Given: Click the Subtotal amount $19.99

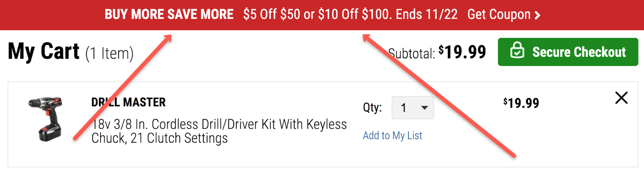Looking at the screenshot, I should [462, 52].
